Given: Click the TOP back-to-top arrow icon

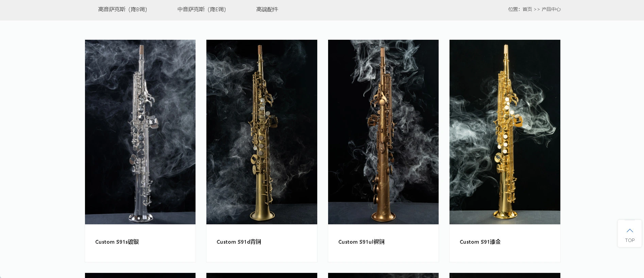Looking at the screenshot, I should (630, 230).
